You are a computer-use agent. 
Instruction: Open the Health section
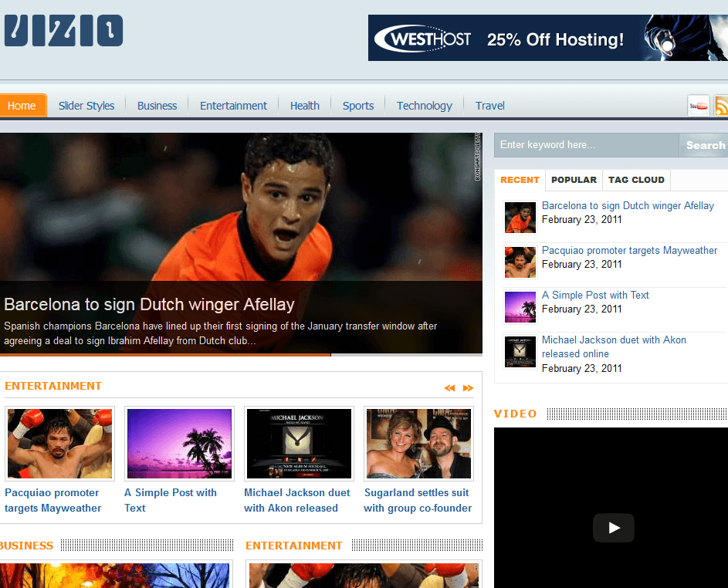(x=305, y=106)
